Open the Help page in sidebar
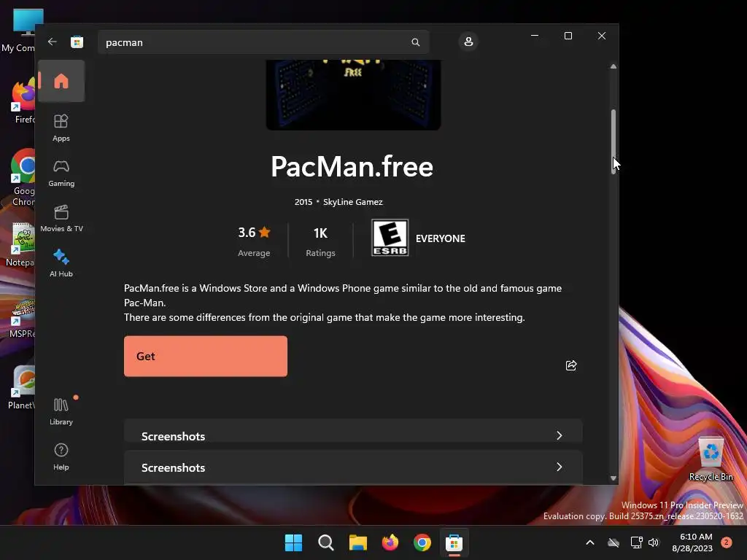Screen dimensions: 747x560 click(61, 456)
